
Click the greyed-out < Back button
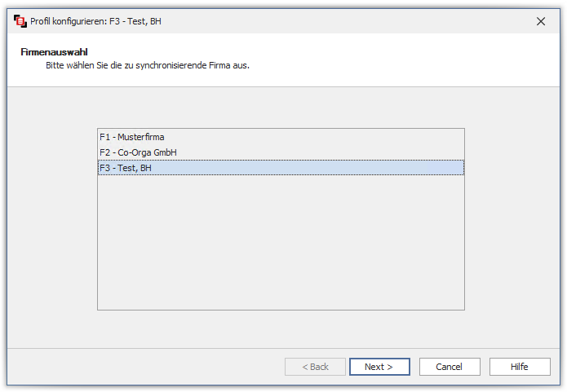(x=315, y=367)
